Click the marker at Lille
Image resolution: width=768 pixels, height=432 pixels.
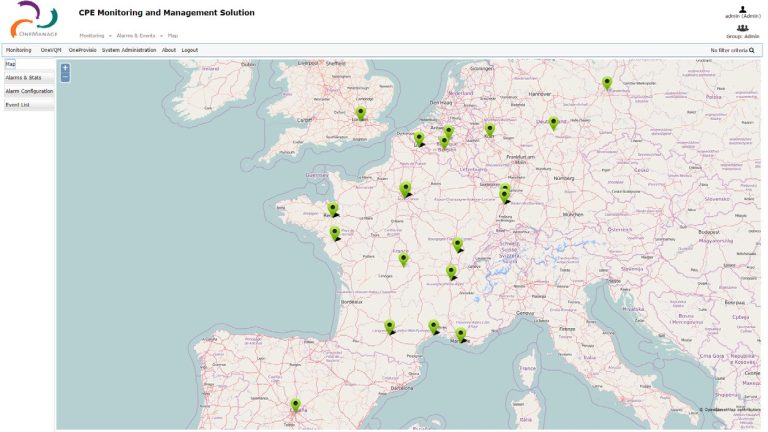click(x=419, y=139)
